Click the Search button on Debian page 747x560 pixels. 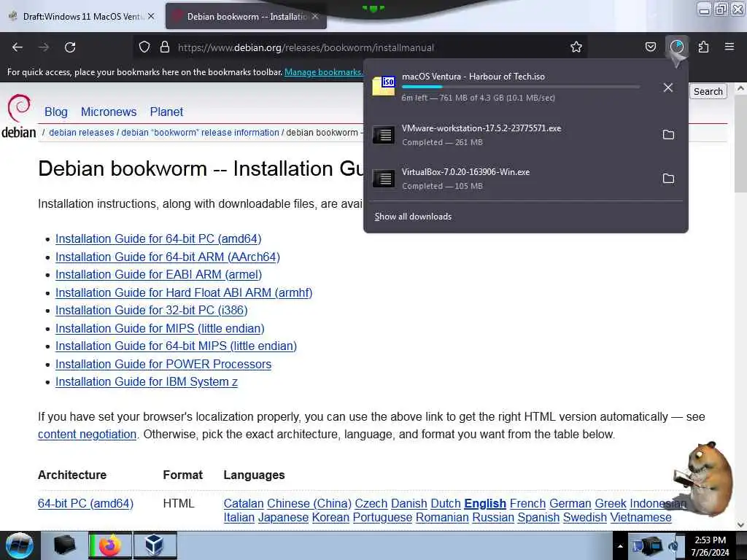coord(708,91)
